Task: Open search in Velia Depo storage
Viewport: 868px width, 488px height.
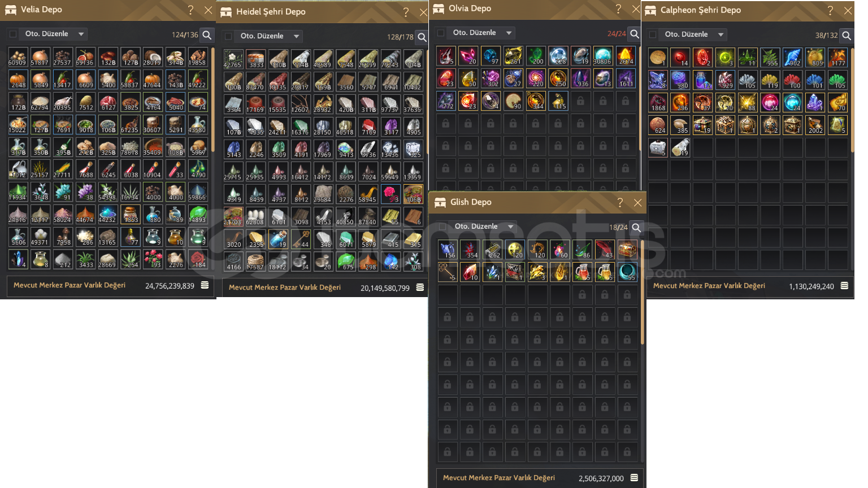Action: pos(207,35)
